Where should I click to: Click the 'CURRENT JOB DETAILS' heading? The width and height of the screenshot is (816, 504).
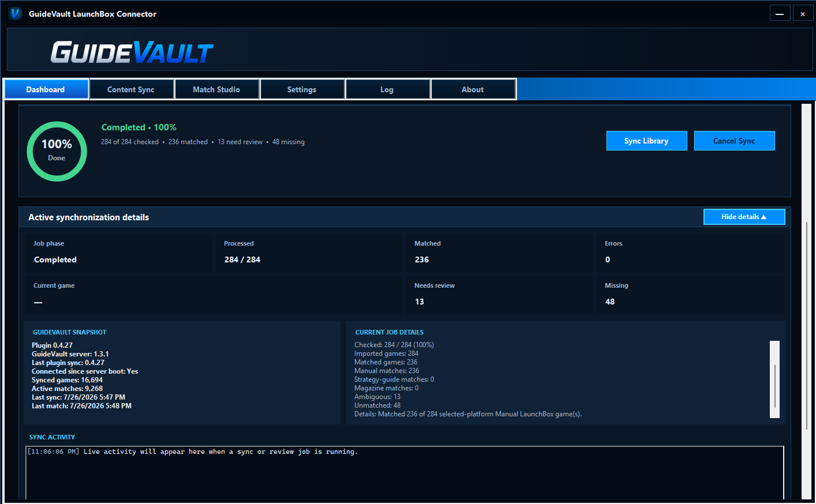pos(390,332)
